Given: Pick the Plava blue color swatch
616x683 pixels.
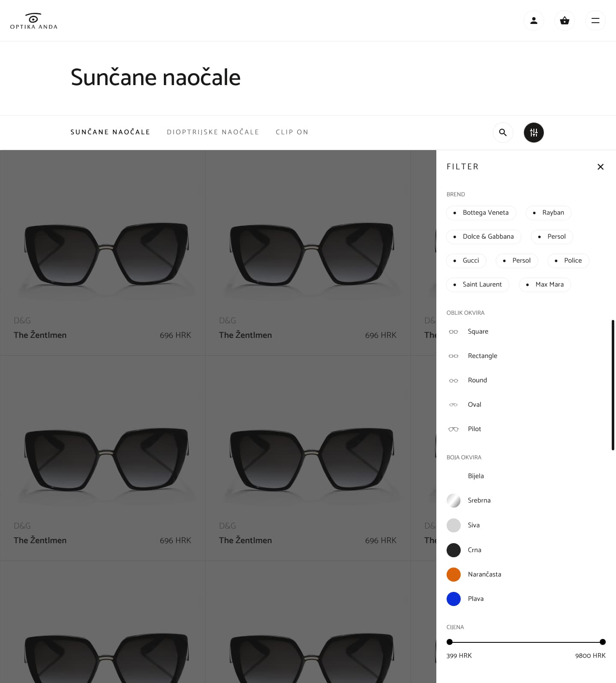Looking at the screenshot, I should tap(453, 599).
